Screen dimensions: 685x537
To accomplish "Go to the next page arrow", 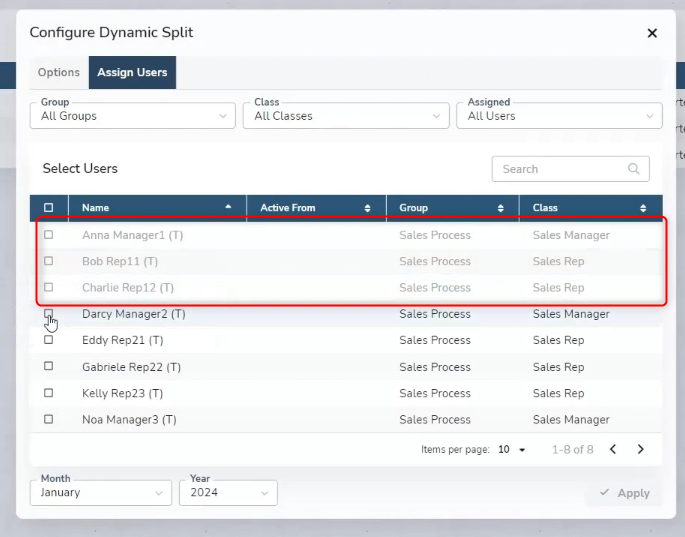I will [x=640, y=449].
